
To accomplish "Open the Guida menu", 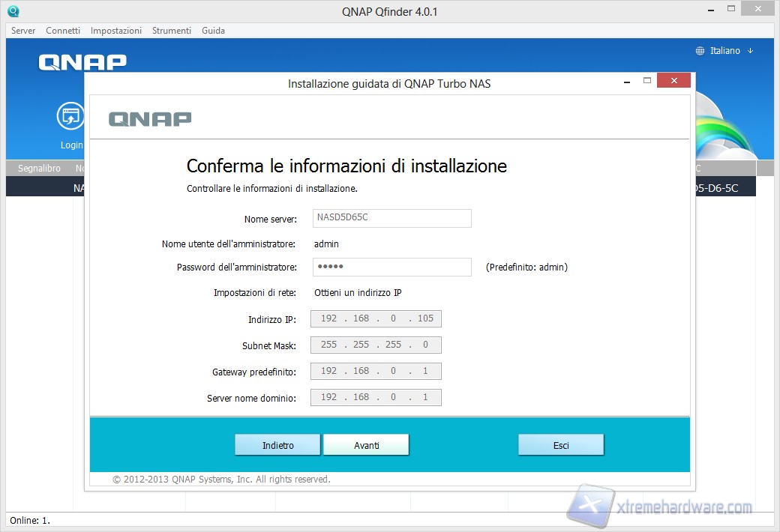I will click(x=213, y=31).
